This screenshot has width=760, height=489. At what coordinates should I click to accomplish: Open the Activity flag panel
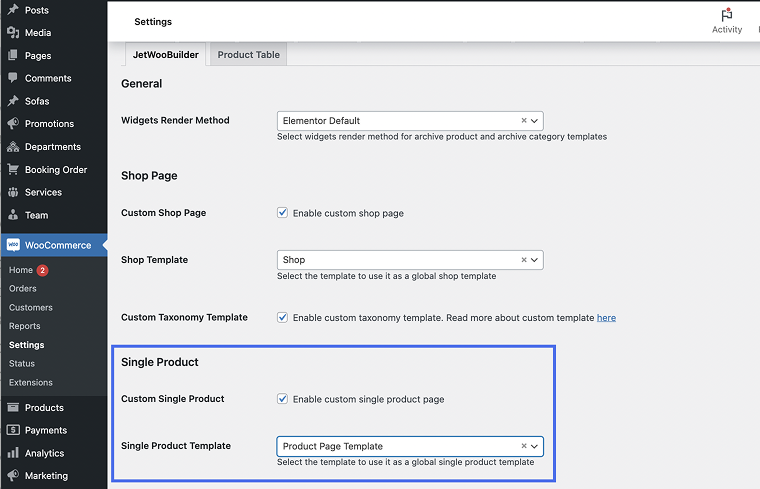(x=727, y=21)
